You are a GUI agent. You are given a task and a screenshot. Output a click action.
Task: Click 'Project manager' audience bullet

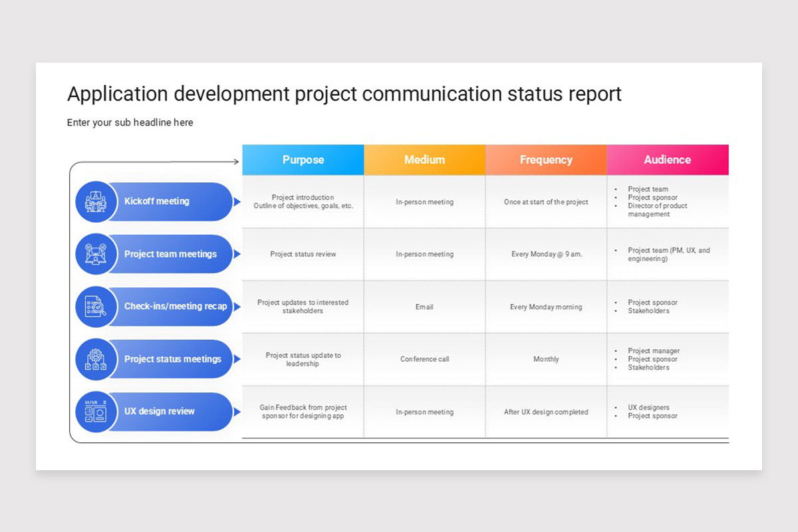pos(654,350)
